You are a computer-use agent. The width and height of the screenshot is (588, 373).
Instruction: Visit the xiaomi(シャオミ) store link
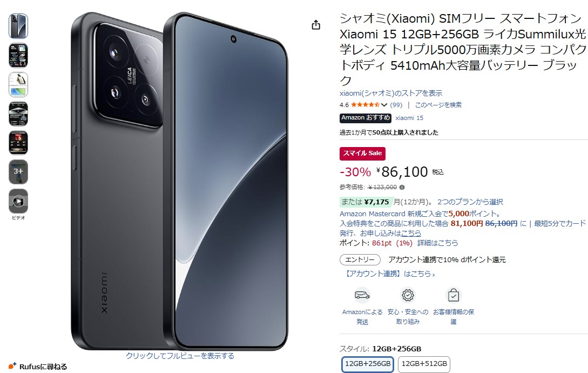coord(391,93)
